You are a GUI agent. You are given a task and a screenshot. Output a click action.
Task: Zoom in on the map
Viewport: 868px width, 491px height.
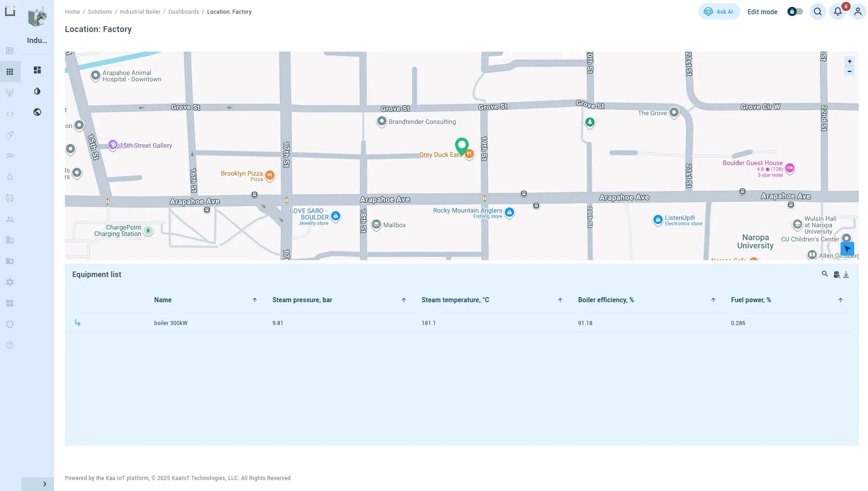pyautogui.click(x=849, y=61)
